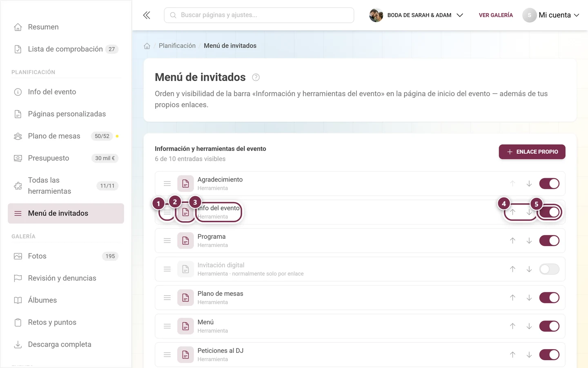Click the wedding couple avatar thumbnail

coord(376,15)
